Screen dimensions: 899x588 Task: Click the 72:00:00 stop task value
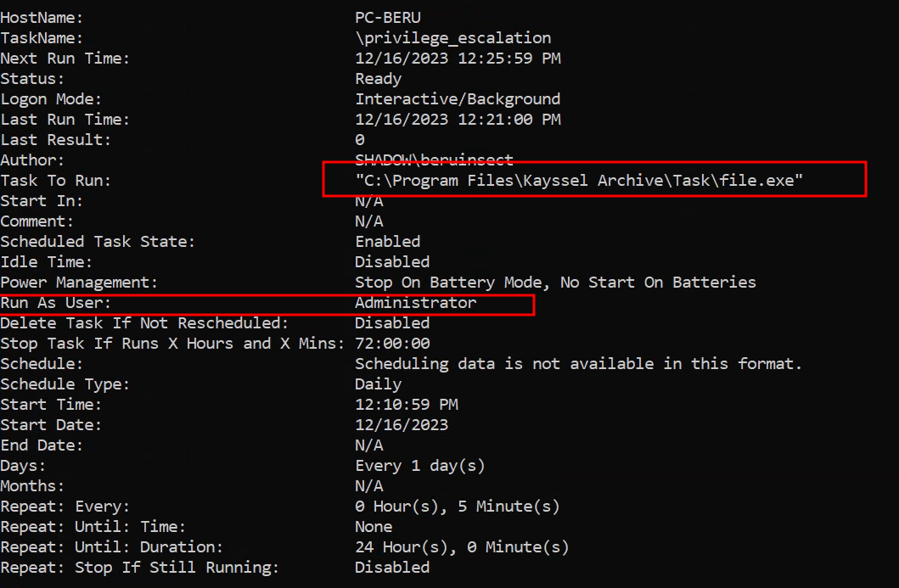pos(392,343)
